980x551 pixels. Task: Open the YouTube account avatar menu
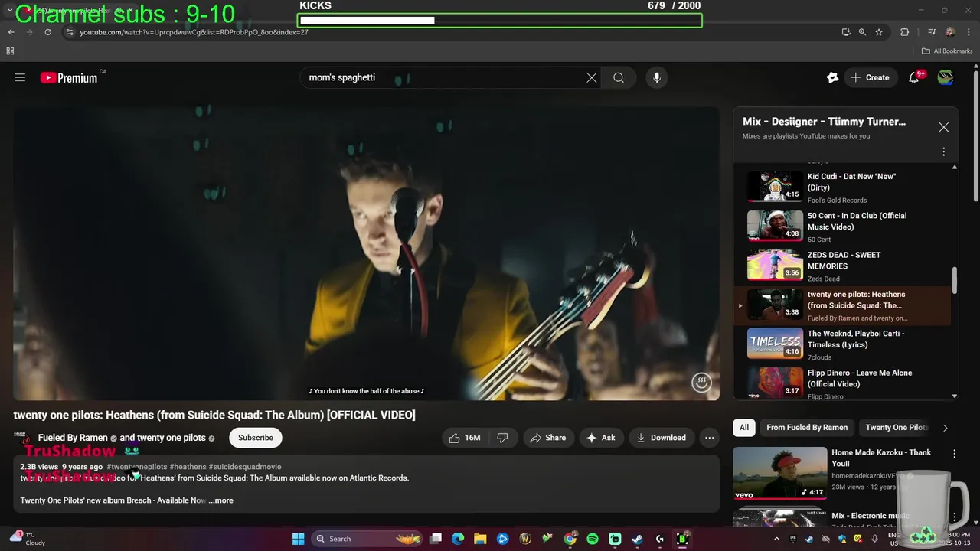[946, 77]
